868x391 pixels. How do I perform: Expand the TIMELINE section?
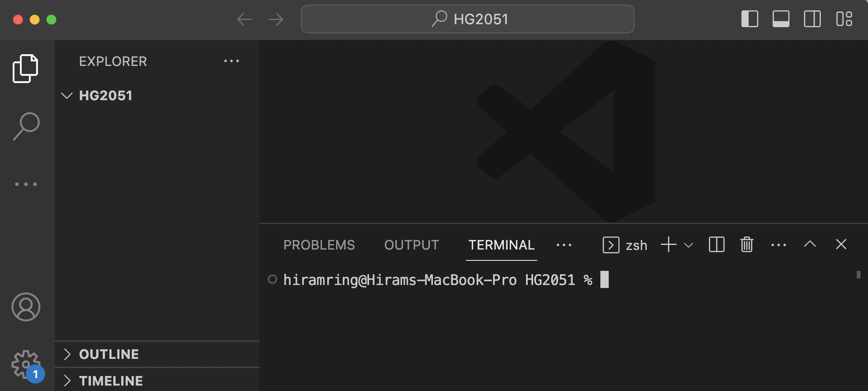tap(111, 381)
